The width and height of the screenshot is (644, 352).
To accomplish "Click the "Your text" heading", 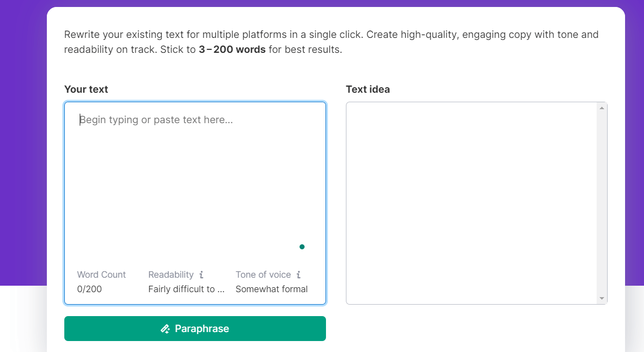I will click(86, 89).
